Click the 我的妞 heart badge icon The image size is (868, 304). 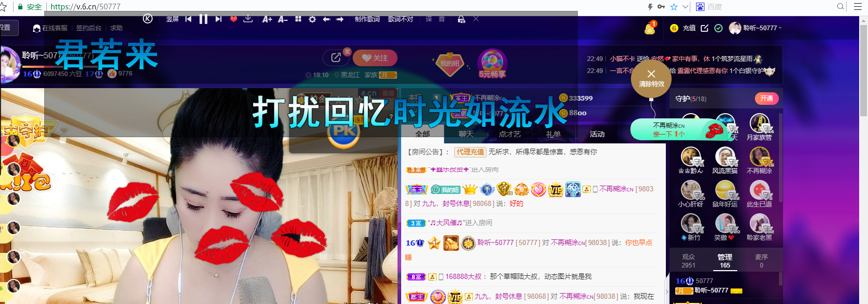coord(450,64)
